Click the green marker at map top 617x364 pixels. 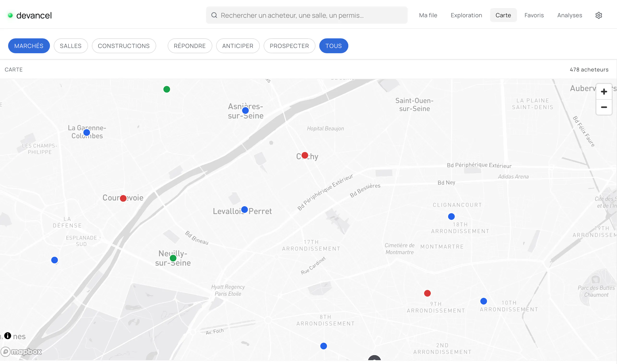coord(166,89)
